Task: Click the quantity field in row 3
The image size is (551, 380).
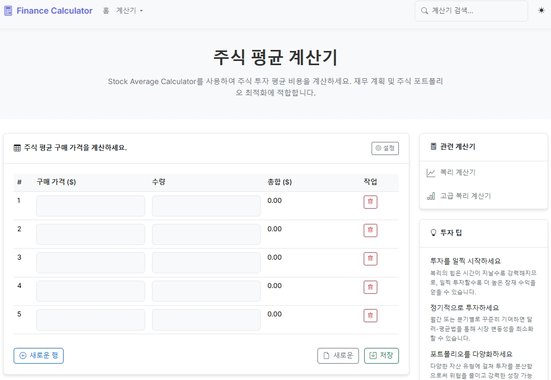Action: point(206,263)
